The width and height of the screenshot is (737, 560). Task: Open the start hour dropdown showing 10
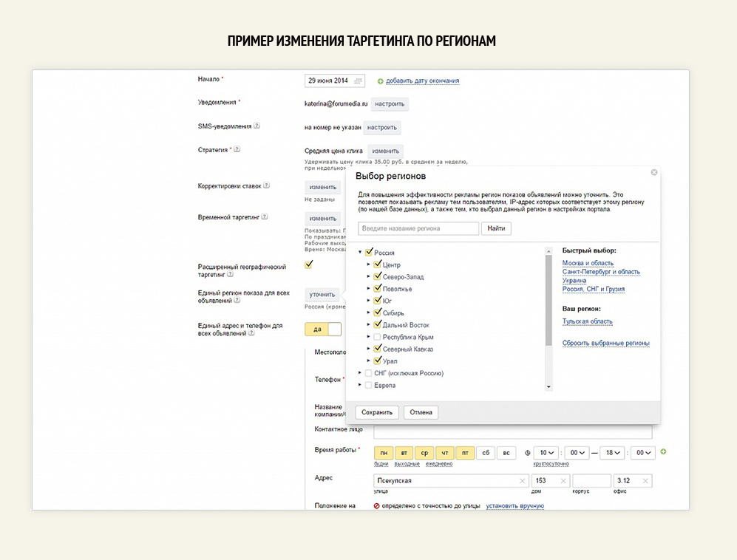[546, 453]
